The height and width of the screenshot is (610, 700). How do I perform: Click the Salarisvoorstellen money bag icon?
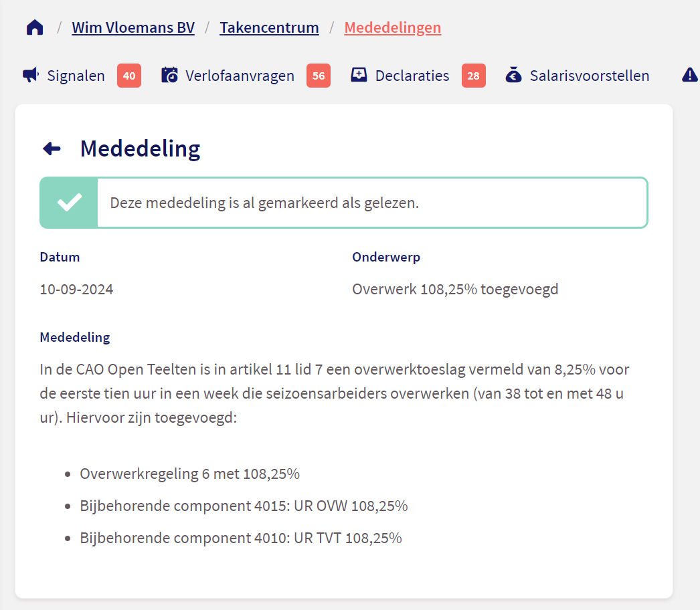(514, 76)
